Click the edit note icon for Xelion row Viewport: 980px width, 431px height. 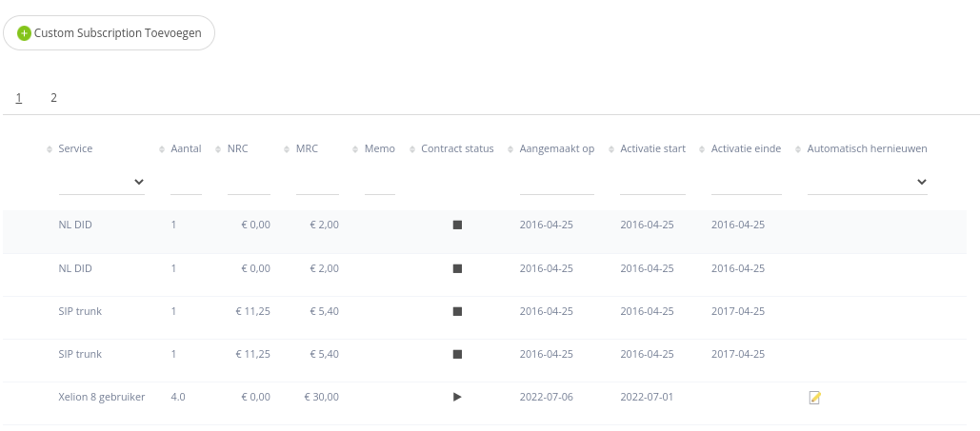point(814,398)
